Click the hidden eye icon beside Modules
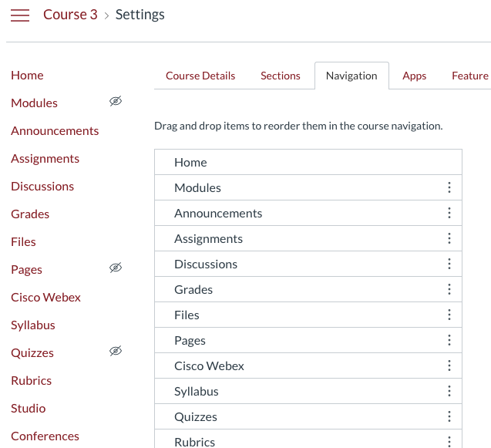 tap(116, 102)
